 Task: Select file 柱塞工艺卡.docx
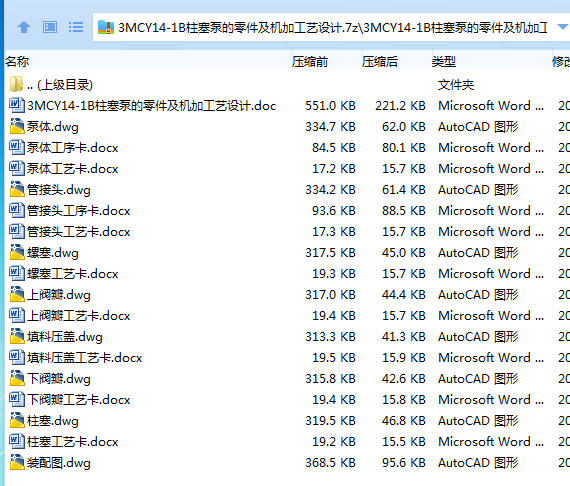click(x=73, y=442)
